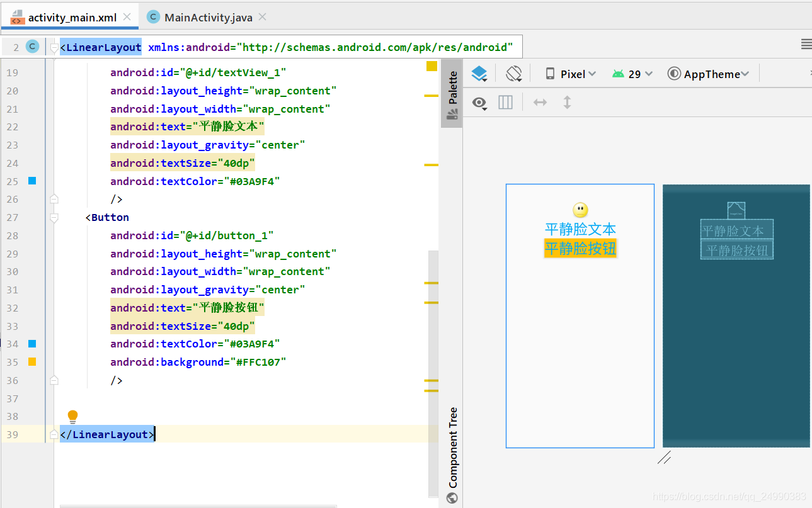Select the 平静脸按钮 box in blueprint view
Image resolution: width=812 pixels, height=508 pixels.
pos(736,250)
